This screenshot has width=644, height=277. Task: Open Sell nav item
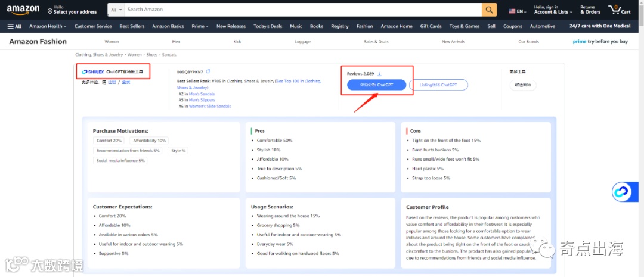(x=491, y=26)
